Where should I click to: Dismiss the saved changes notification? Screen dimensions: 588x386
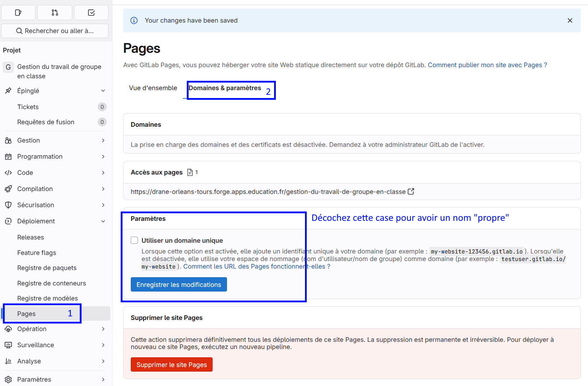click(x=570, y=20)
